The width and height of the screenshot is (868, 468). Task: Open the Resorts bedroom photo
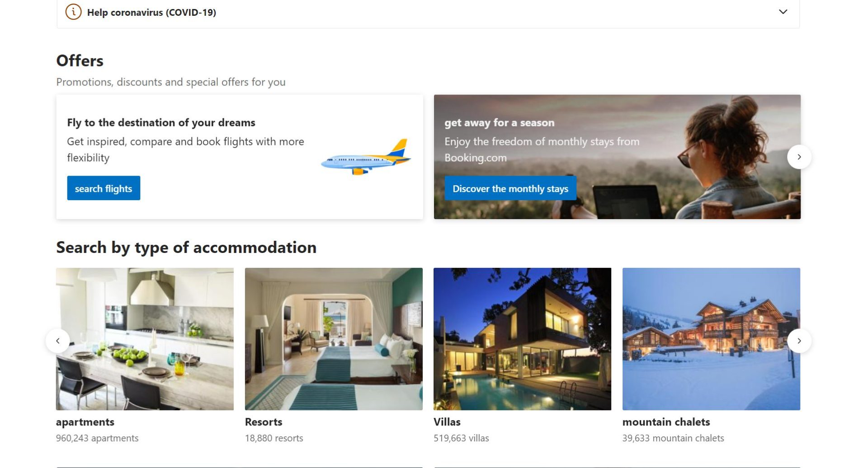334,339
